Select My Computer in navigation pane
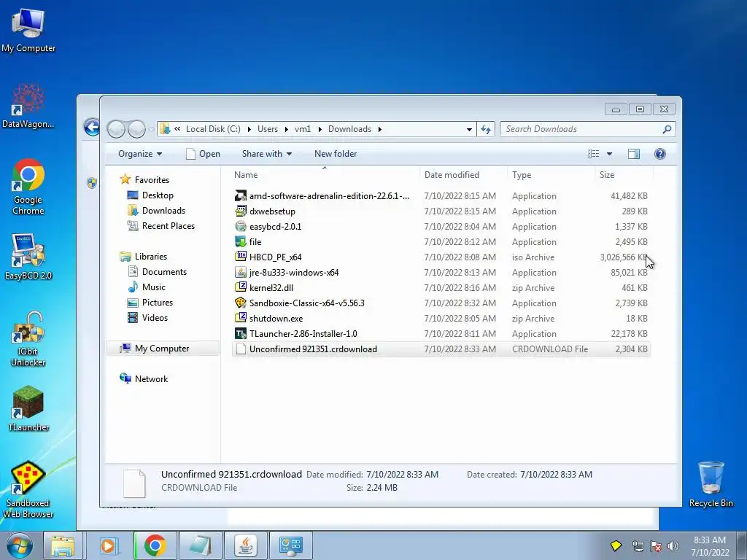The image size is (747, 560). tap(162, 348)
